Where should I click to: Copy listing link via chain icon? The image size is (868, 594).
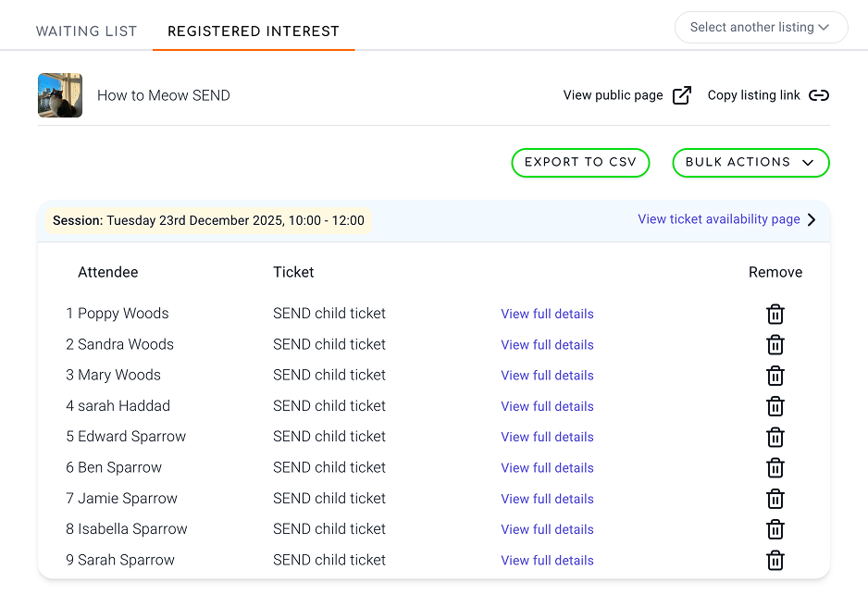click(819, 95)
